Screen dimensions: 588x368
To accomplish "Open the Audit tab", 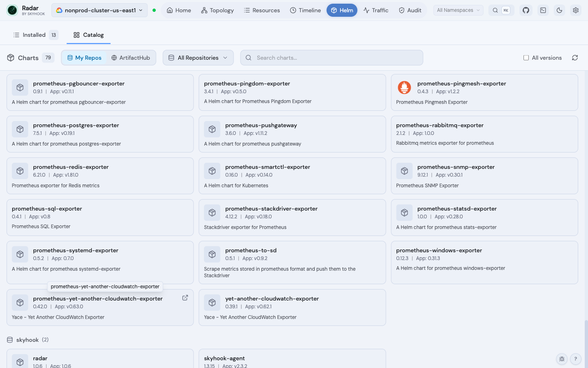I will [410, 10].
